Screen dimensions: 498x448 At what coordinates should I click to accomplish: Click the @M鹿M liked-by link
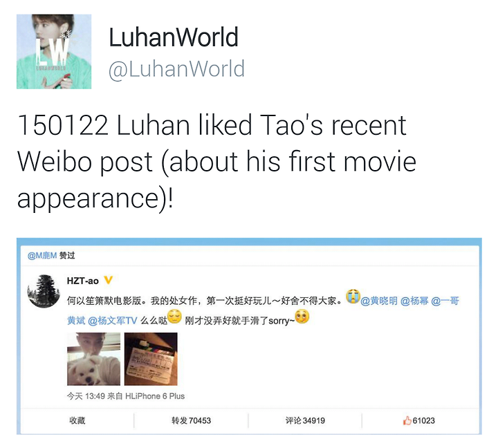coord(42,256)
